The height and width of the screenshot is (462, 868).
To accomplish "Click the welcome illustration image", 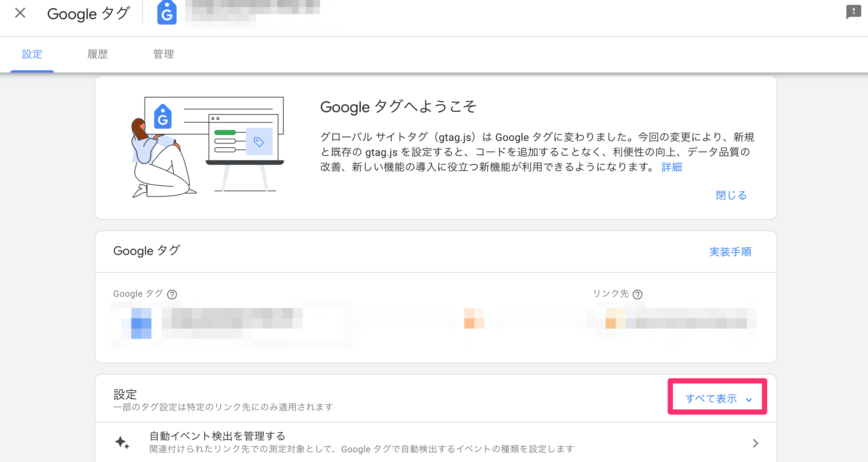I will (x=208, y=147).
